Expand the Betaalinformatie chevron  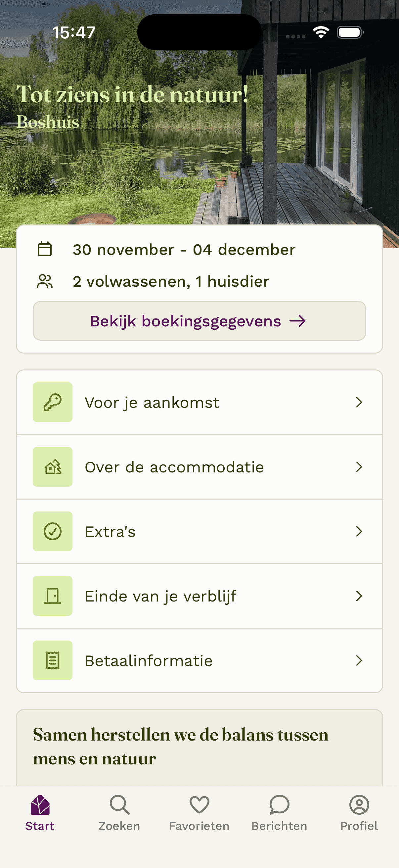coord(359,660)
